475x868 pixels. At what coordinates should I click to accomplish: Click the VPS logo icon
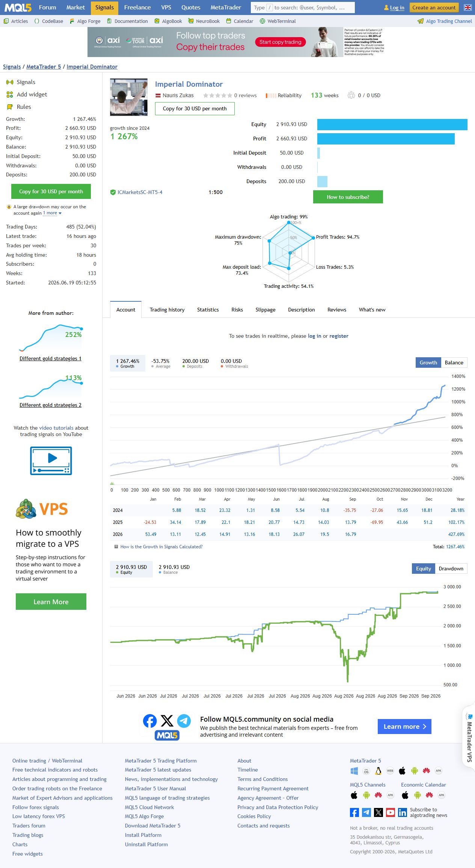42,509
